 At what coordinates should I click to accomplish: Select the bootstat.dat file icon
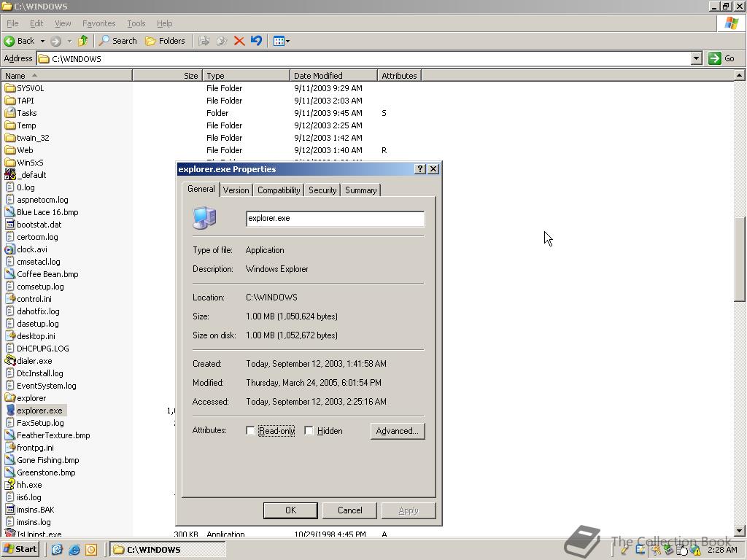click(10, 225)
